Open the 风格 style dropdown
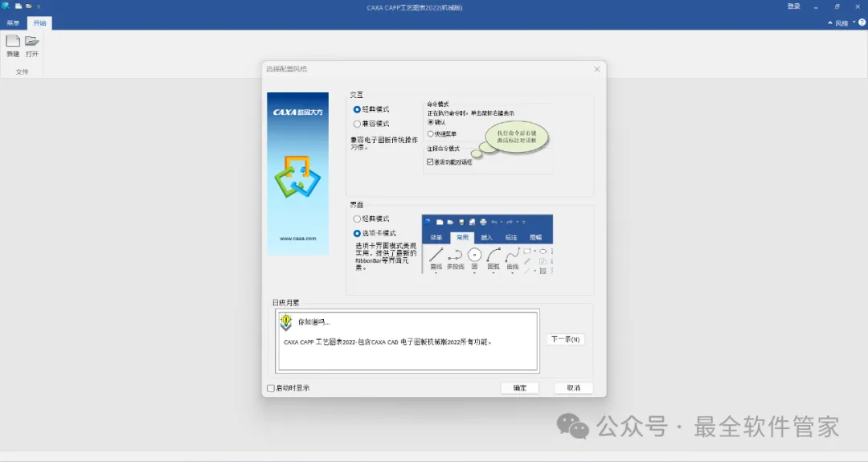 click(845, 23)
